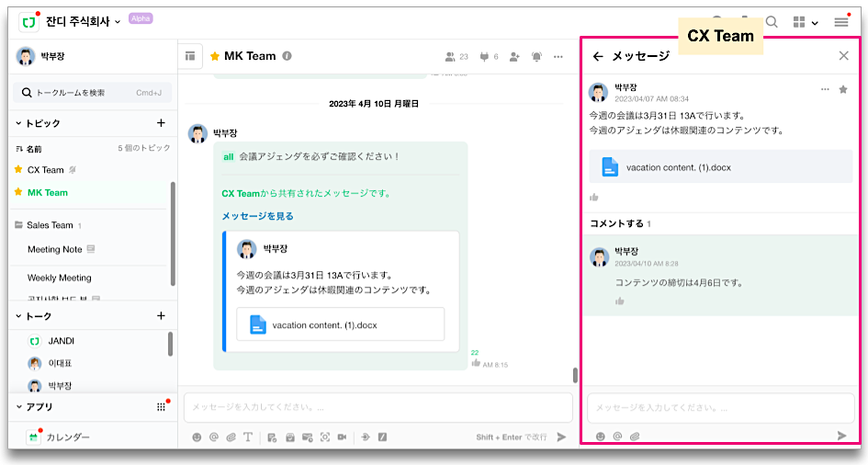Open connected integrations showing 6
868x465 pixels.
tap(489, 56)
